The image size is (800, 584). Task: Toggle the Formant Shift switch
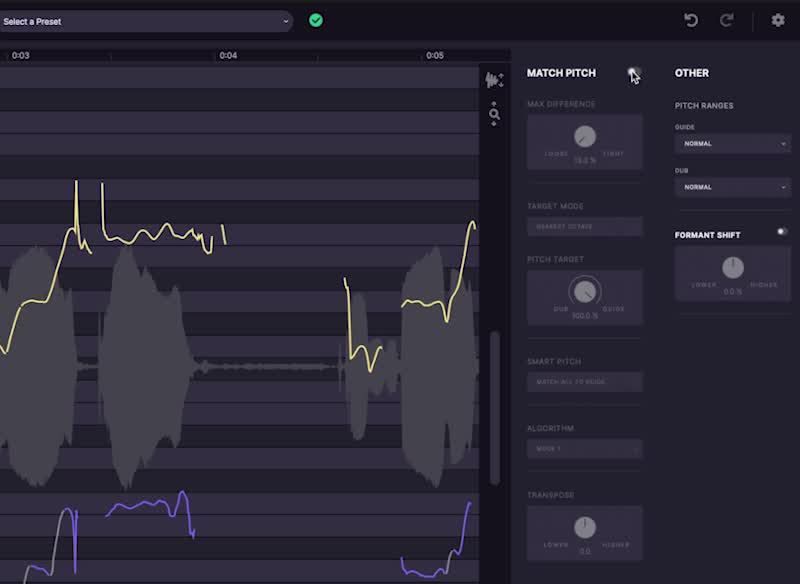point(782,232)
